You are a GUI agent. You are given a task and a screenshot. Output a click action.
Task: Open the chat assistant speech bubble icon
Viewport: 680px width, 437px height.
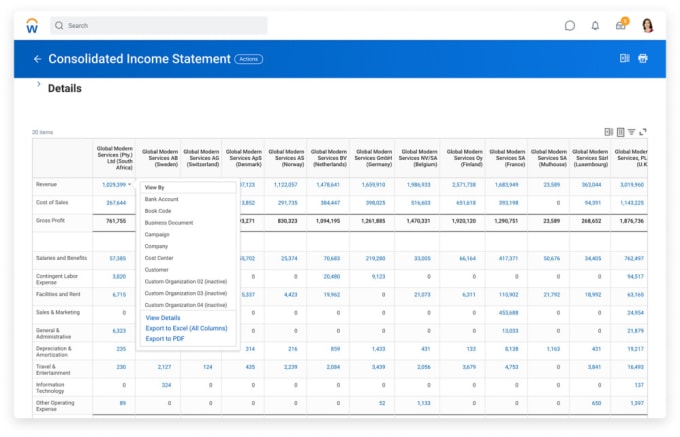pos(570,26)
